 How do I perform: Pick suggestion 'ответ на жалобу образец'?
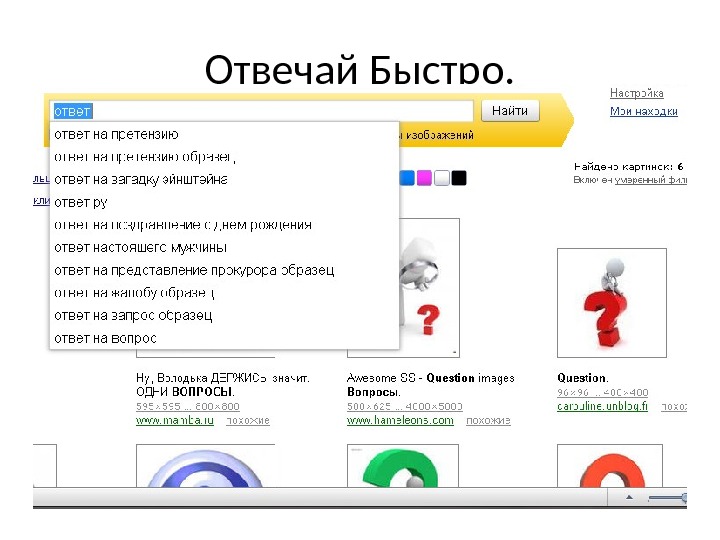(224, 293)
